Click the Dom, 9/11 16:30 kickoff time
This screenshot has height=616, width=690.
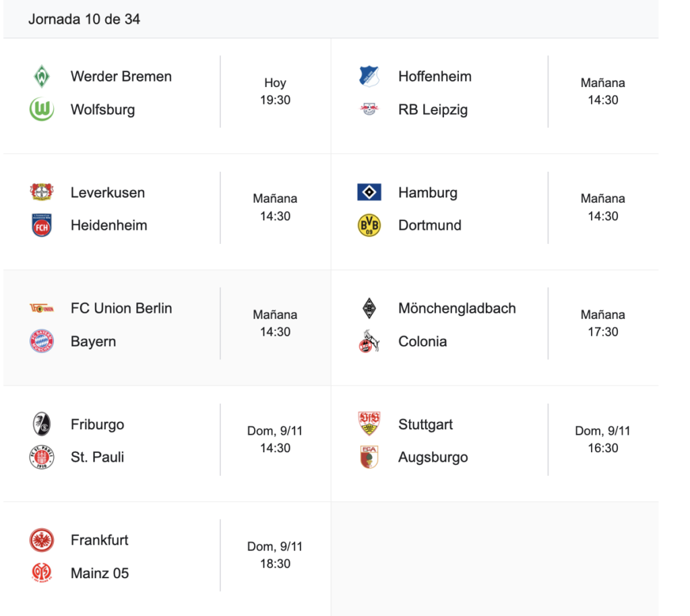[602, 439]
